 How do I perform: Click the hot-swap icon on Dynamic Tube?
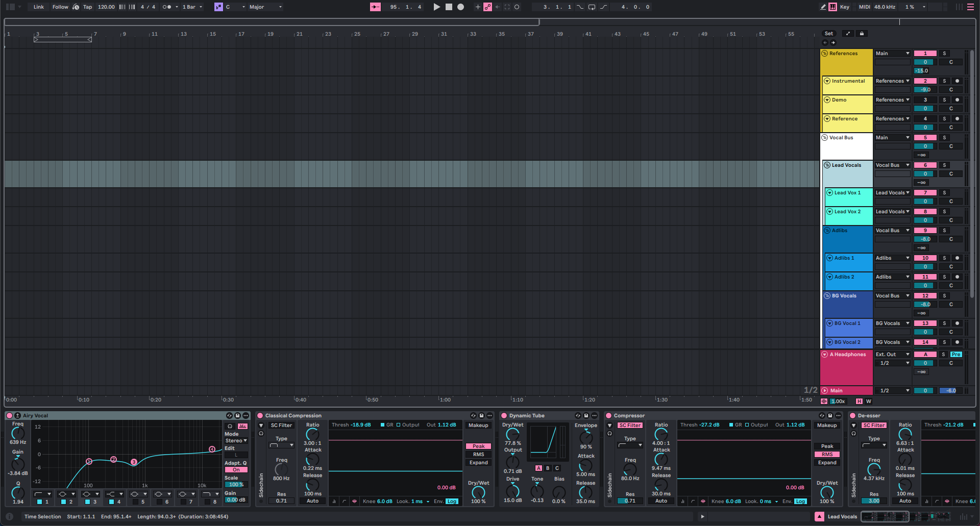coord(578,415)
